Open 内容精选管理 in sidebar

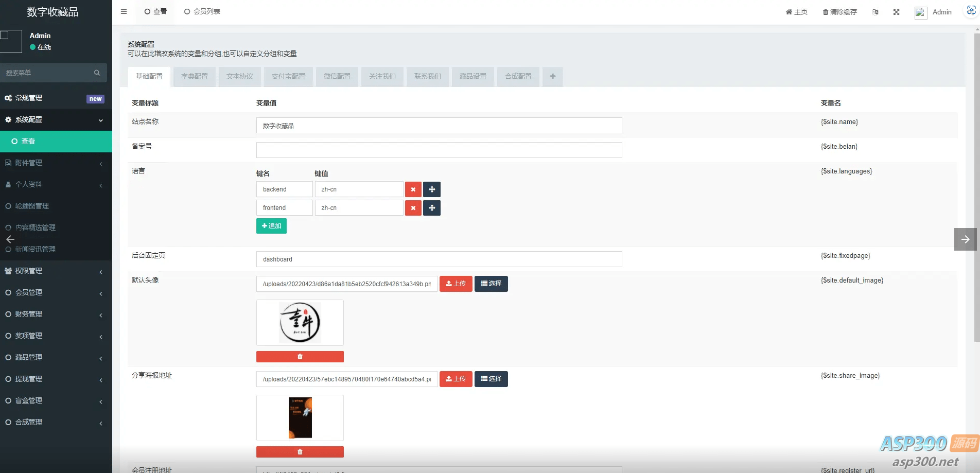[56, 227]
